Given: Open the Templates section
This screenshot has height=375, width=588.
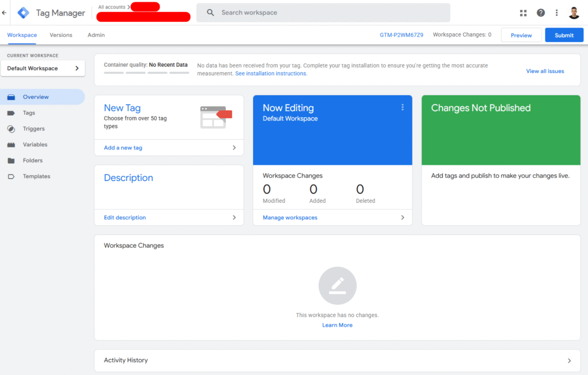Looking at the screenshot, I should [x=35, y=176].
